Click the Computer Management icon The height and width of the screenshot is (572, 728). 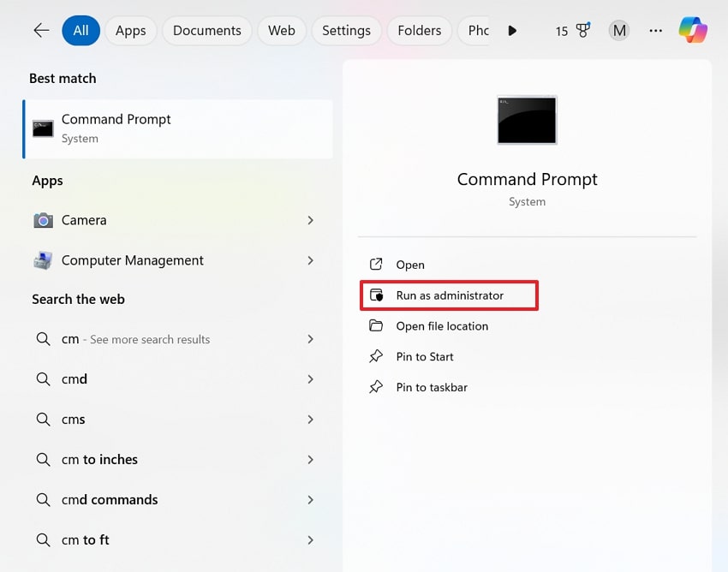[43, 260]
